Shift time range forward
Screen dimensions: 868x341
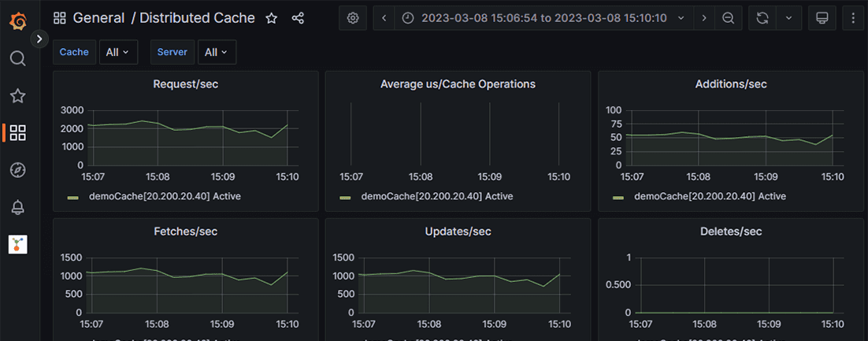coord(703,18)
